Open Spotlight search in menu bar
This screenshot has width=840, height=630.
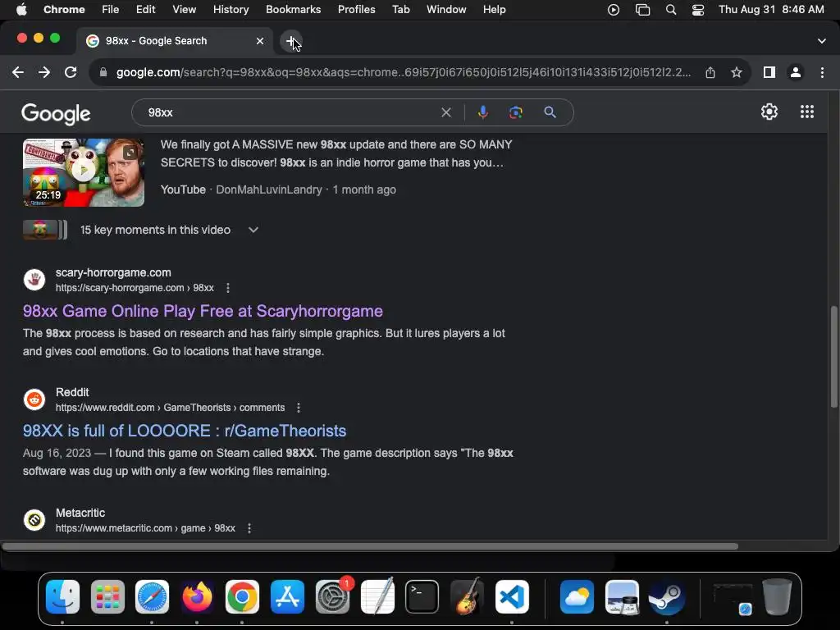tap(671, 10)
